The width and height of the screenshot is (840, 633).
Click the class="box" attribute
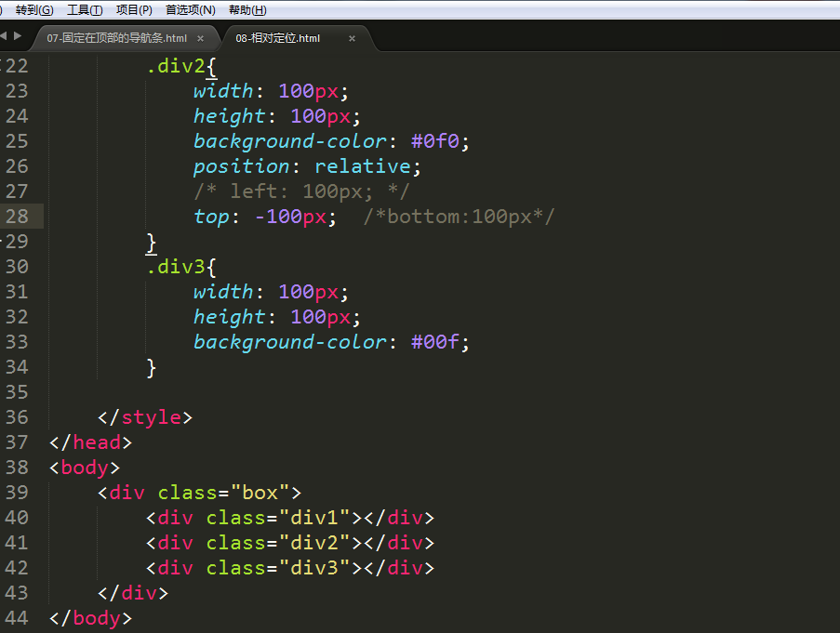[223, 493]
